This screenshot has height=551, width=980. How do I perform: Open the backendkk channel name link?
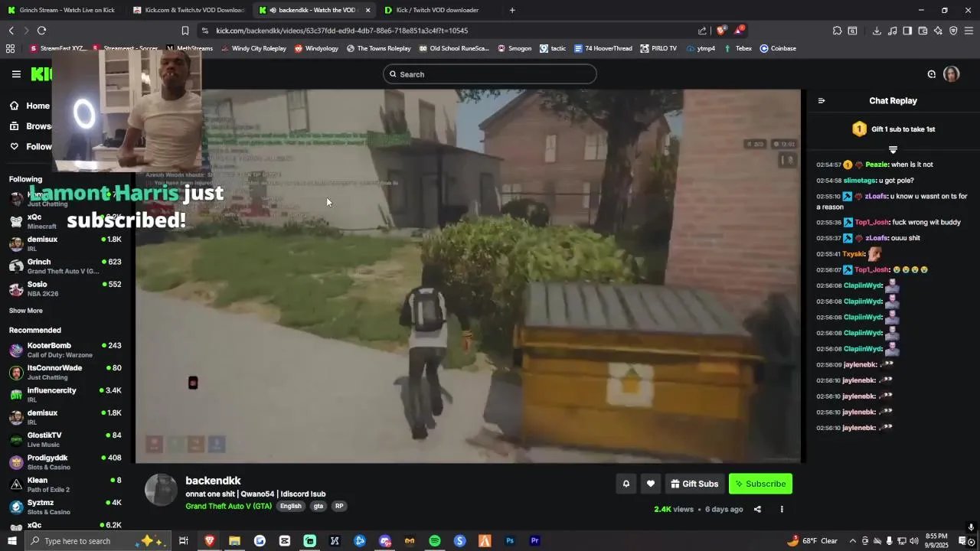coord(213,481)
